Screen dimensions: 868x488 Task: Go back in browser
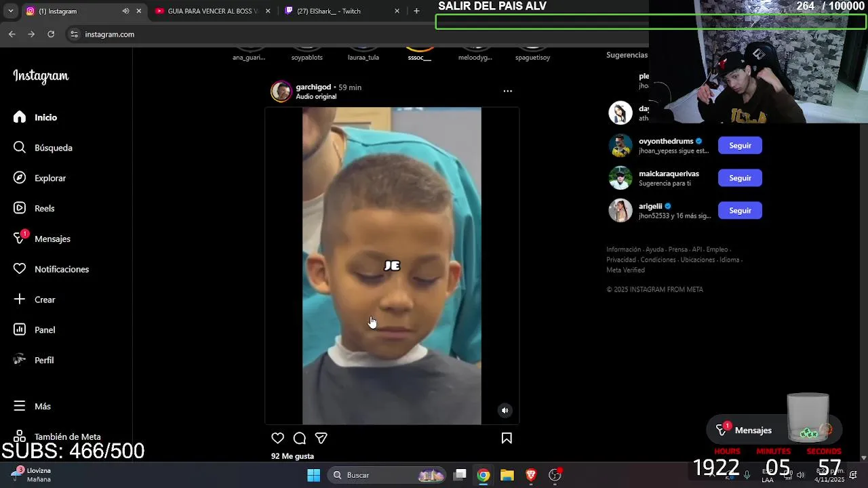point(12,34)
